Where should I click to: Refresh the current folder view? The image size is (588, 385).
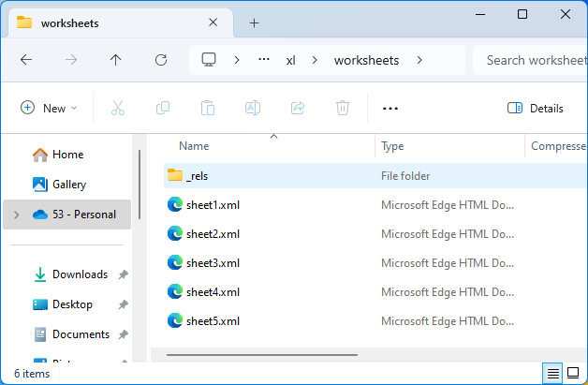click(161, 60)
